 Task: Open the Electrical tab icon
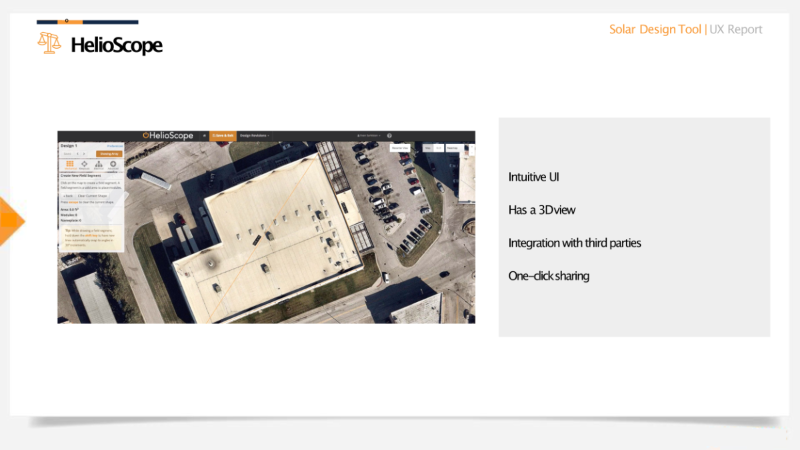[98, 164]
